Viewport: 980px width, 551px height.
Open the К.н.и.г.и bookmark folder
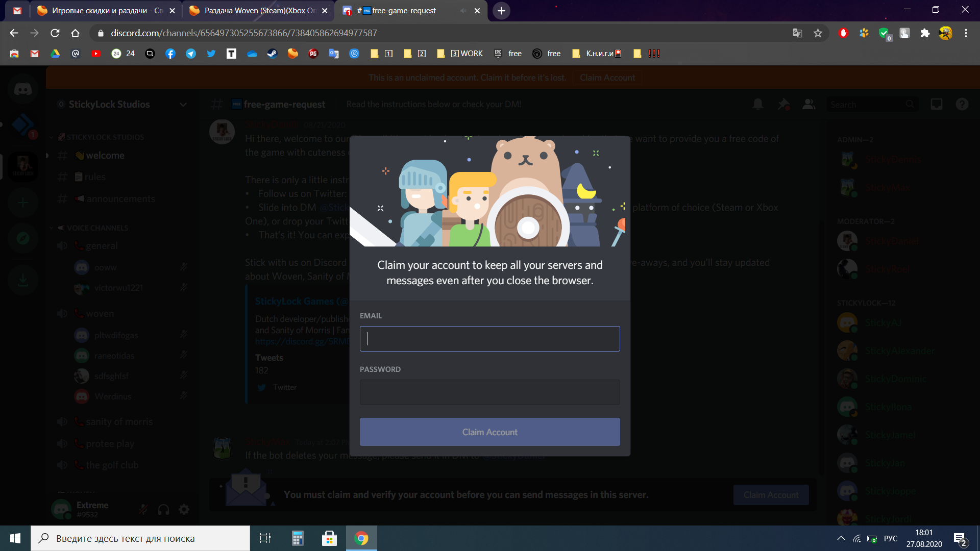click(596, 54)
